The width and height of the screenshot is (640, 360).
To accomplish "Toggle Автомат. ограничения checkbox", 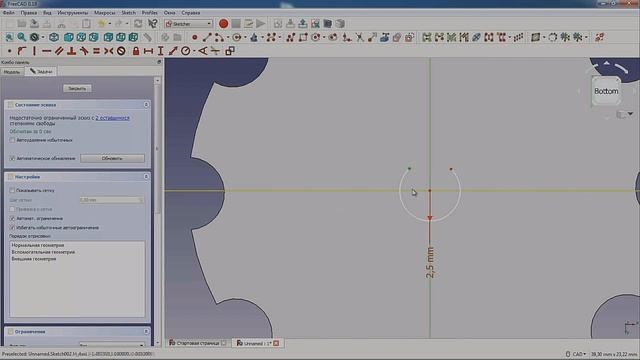I will (12, 218).
